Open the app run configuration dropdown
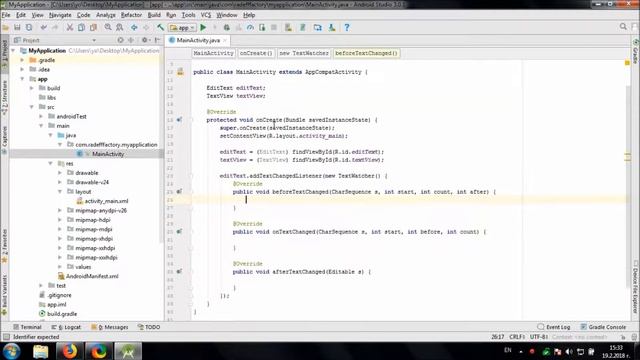Screen dimensions: 640x360 tap(182, 27)
